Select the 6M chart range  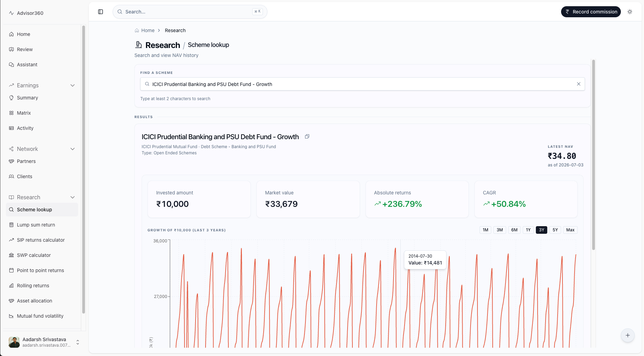pyautogui.click(x=514, y=230)
